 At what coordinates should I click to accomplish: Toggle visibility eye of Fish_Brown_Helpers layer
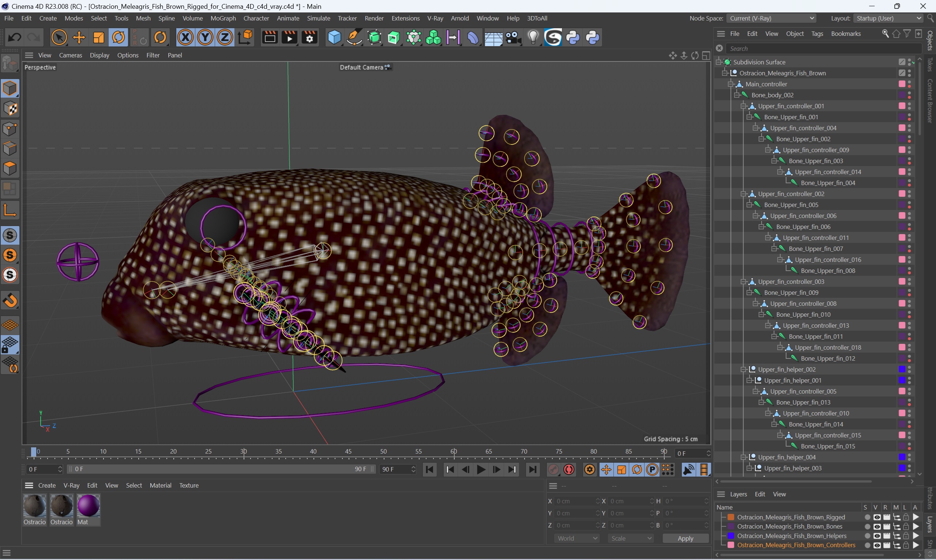(877, 536)
